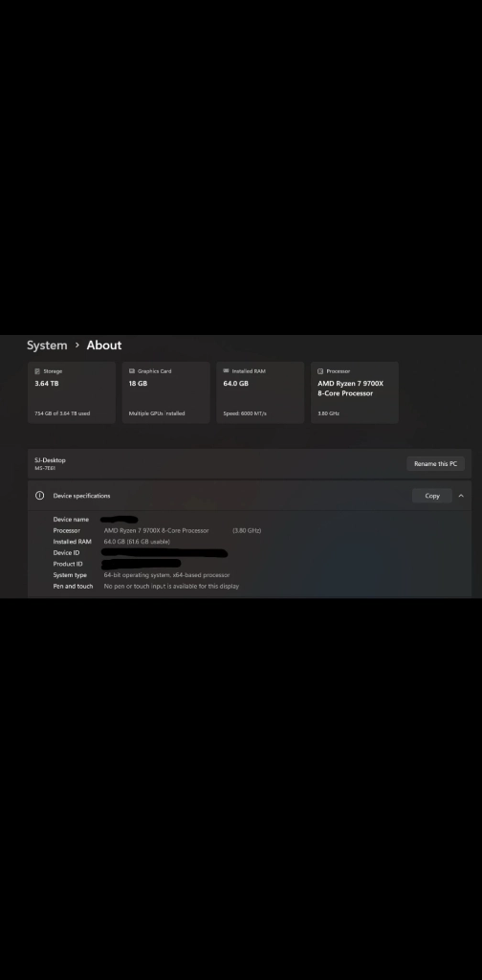
Task: Click the Storage card icon
Action: pos(37,371)
